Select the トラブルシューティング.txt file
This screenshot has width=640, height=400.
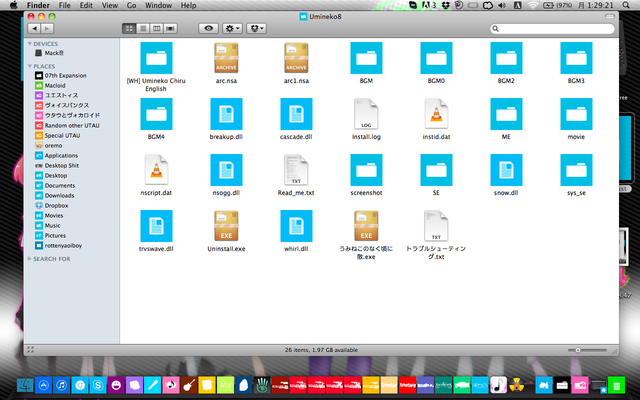coord(436,226)
